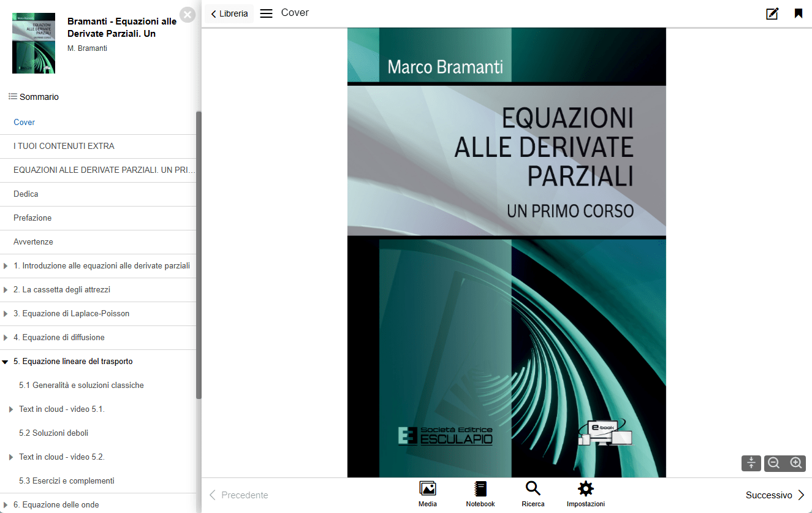Bookmark this page with bookmark icon

(799, 13)
